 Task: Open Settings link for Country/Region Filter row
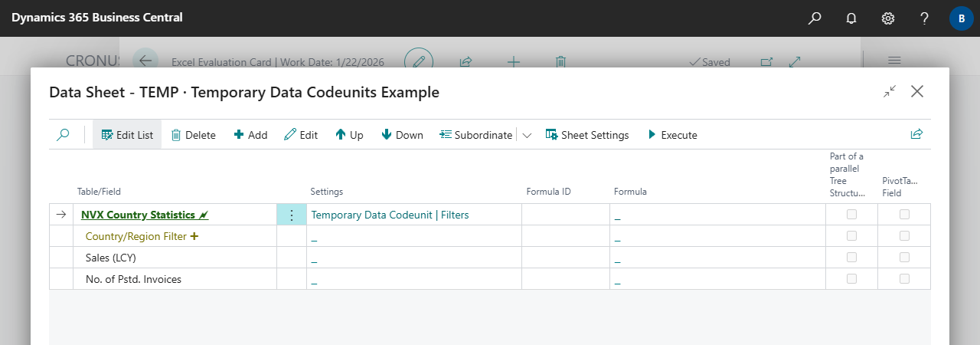(x=314, y=238)
